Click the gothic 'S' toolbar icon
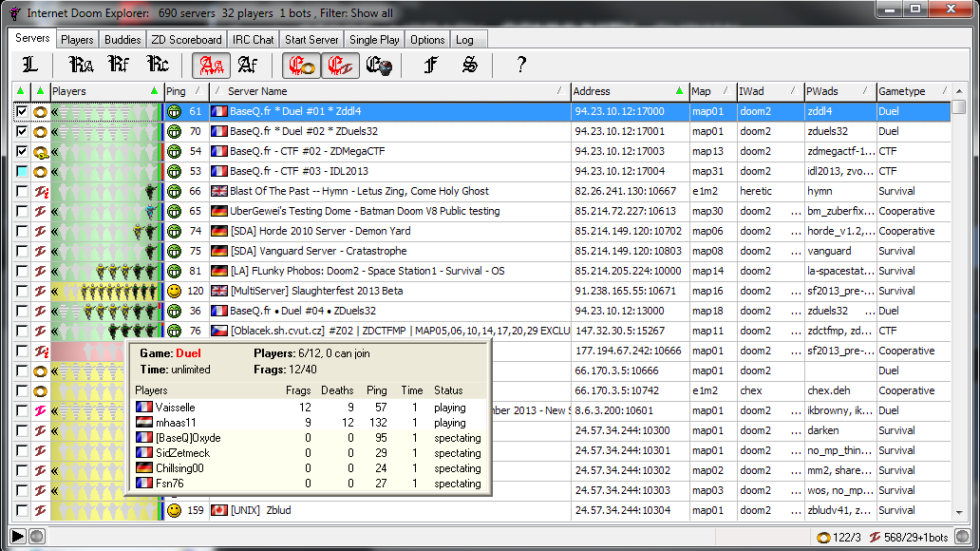The height and width of the screenshot is (551, 980). [x=469, y=65]
